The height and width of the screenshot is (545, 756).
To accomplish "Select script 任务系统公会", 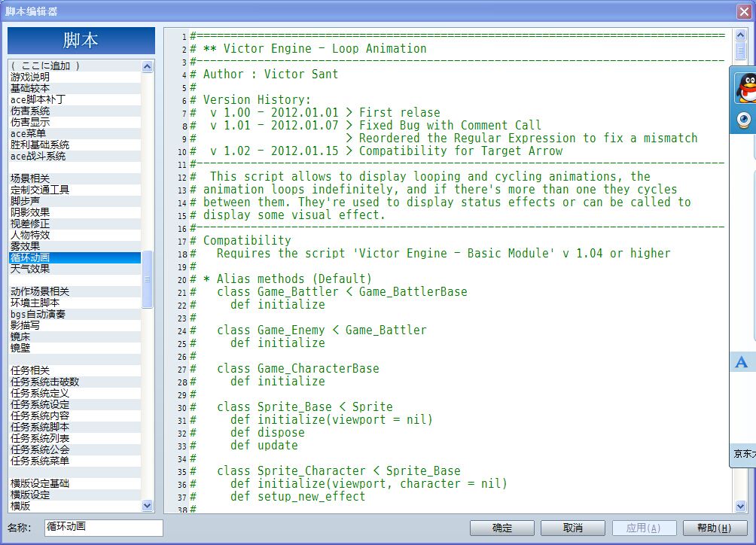I will [75, 449].
